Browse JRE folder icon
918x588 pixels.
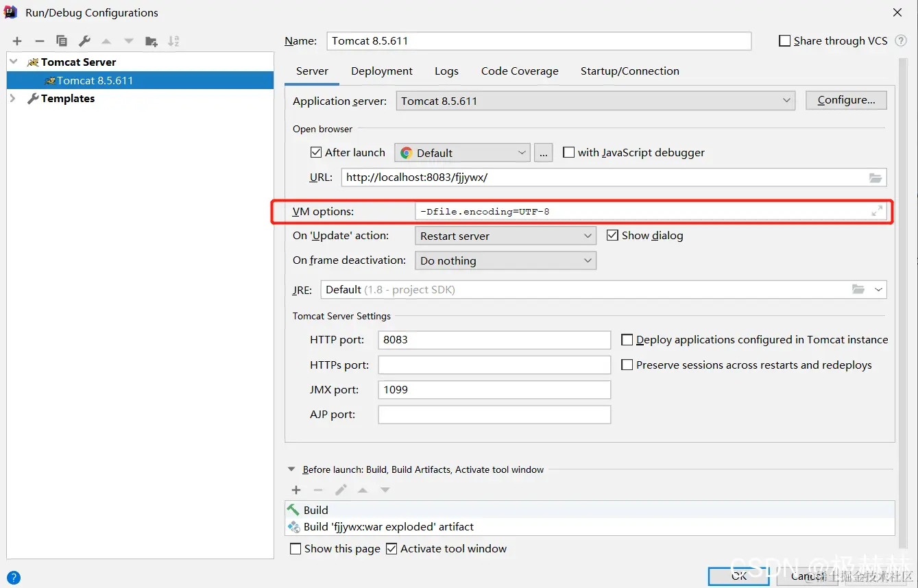[858, 289]
